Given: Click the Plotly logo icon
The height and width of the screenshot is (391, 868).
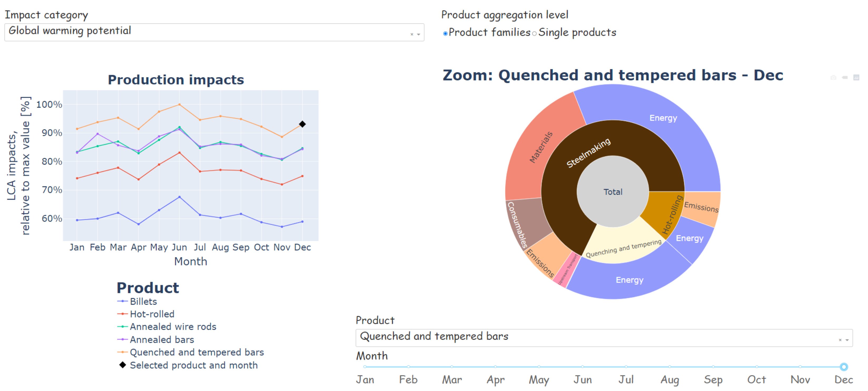Looking at the screenshot, I should [x=856, y=77].
